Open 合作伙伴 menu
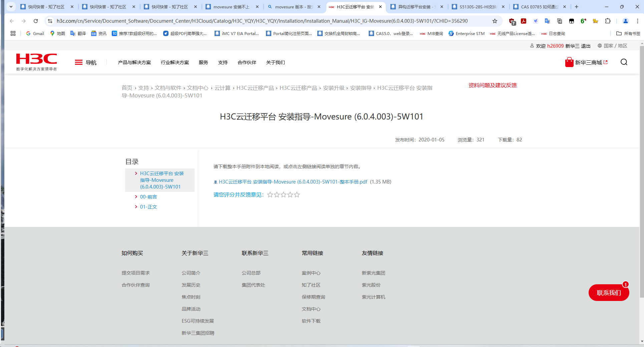Screen dimensions: 644x347 tap(247, 62)
